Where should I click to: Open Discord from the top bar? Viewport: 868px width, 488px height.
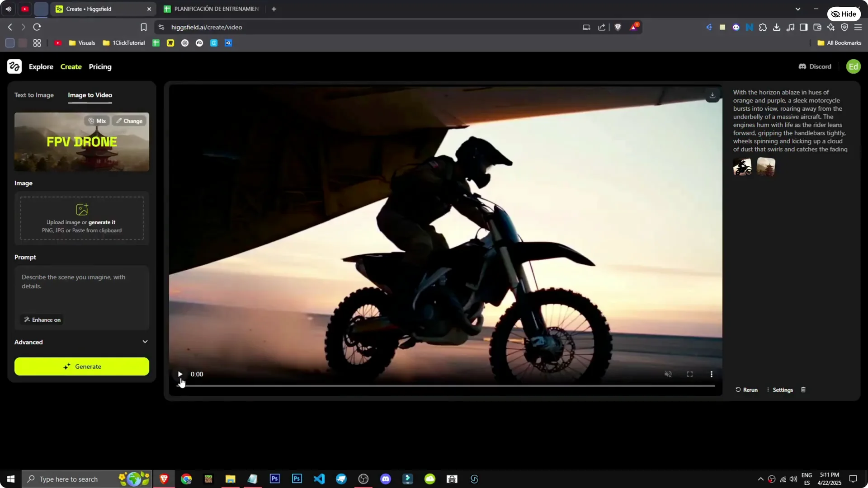tap(815, 66)
